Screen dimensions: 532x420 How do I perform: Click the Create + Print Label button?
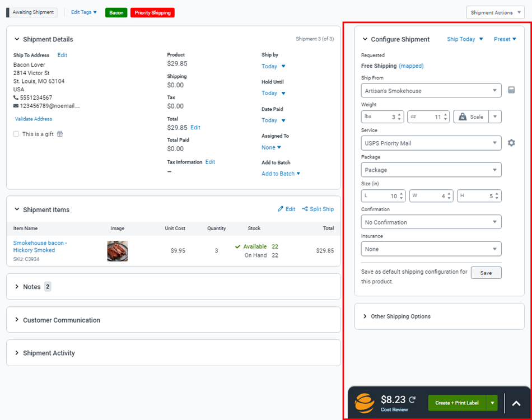[x=456, y=403]
